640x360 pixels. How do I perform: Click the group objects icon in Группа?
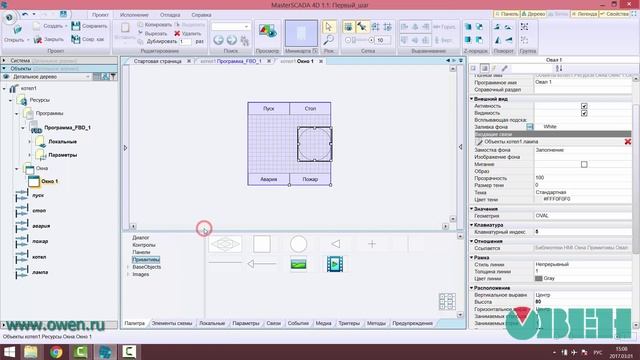pos(524,27)
